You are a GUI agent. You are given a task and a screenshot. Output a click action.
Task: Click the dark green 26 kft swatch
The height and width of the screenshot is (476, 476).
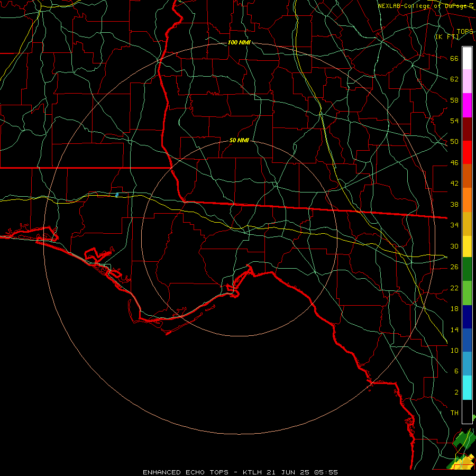click(467, 269)
